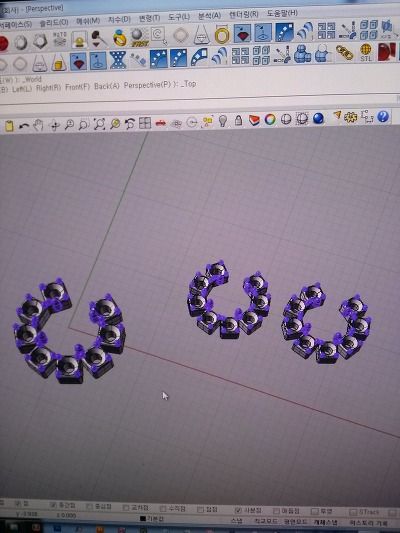Choose Right(R) command line option
The image size is (400, 533).
pos(48,88)
